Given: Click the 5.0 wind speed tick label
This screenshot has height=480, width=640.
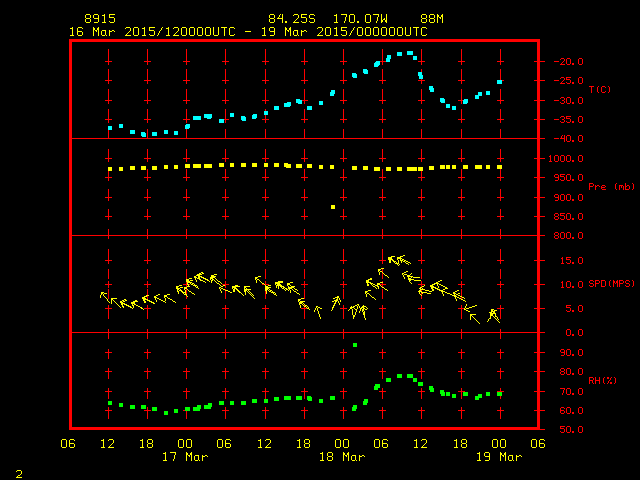Looking at the screenshot, I should [x=574, y=309].
